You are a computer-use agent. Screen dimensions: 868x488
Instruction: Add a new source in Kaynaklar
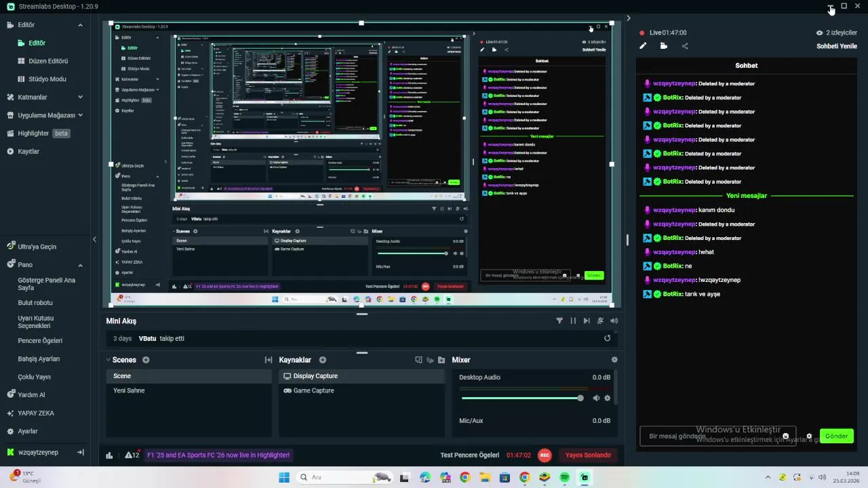point(323,360)
